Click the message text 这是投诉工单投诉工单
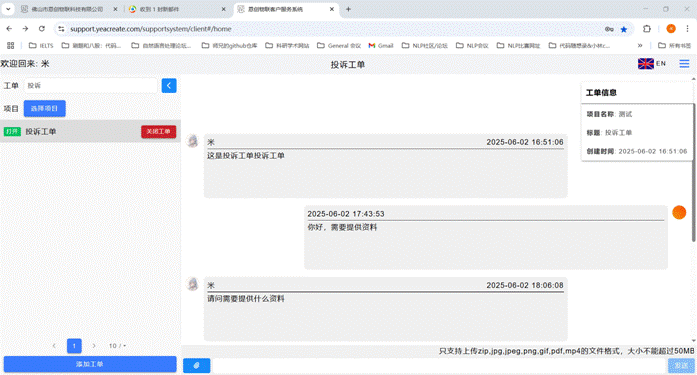Screen dimensions: 697x375 [x=246, y=156]
